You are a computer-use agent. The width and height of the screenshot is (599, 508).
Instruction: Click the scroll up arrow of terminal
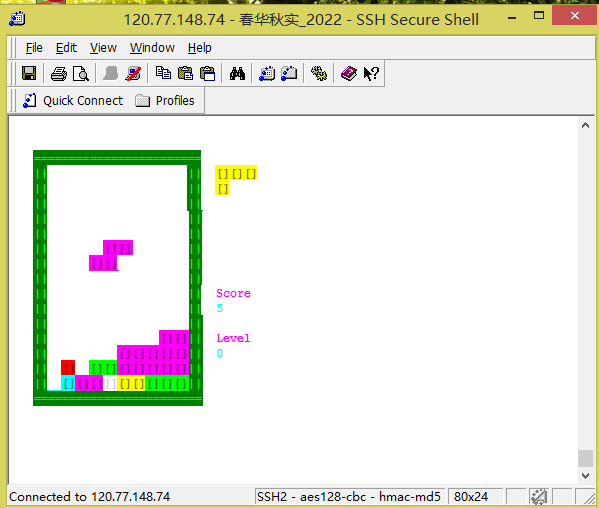tap(585, 125)
